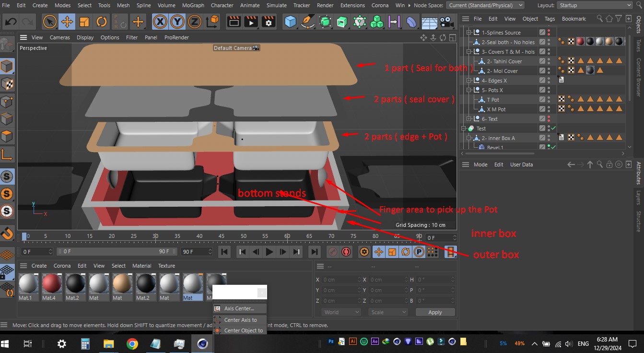
Task: Click the Cube primitive icon
Action: pos(290,22)
